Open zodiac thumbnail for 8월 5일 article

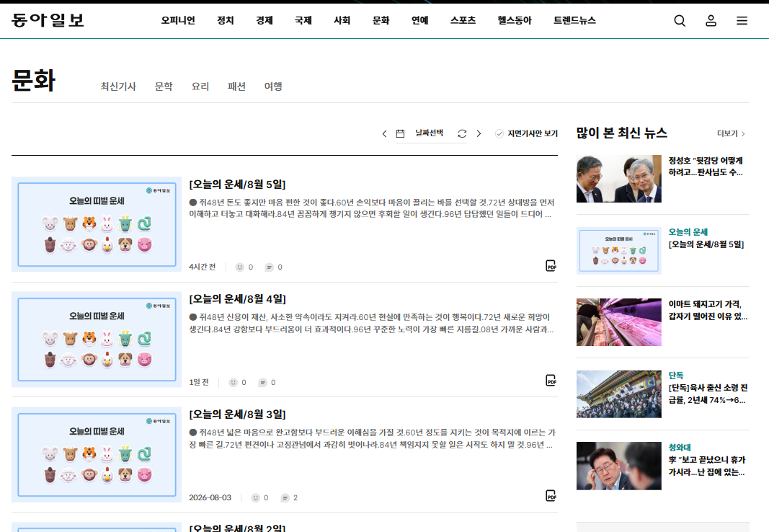[x=97, y=225]
